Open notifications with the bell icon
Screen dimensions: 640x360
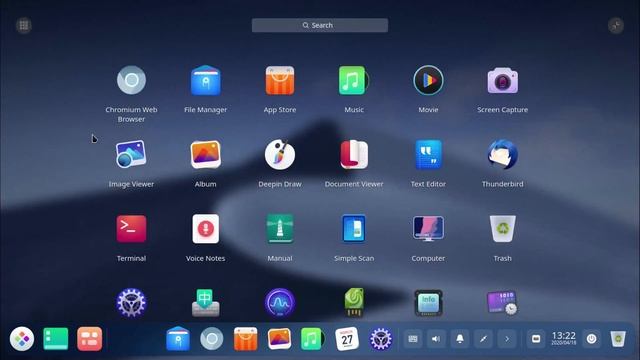pyautogui.click(x=460, y=339)
